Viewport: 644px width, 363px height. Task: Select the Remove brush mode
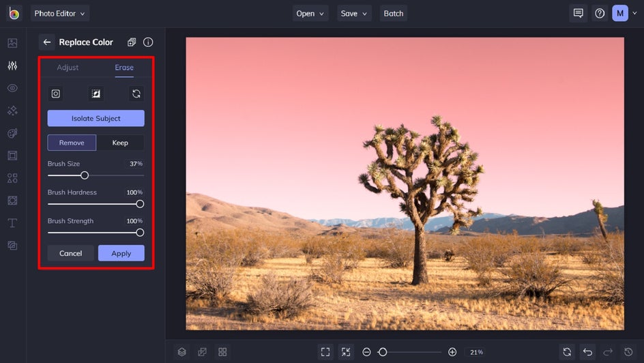click(x=72, y=143)
